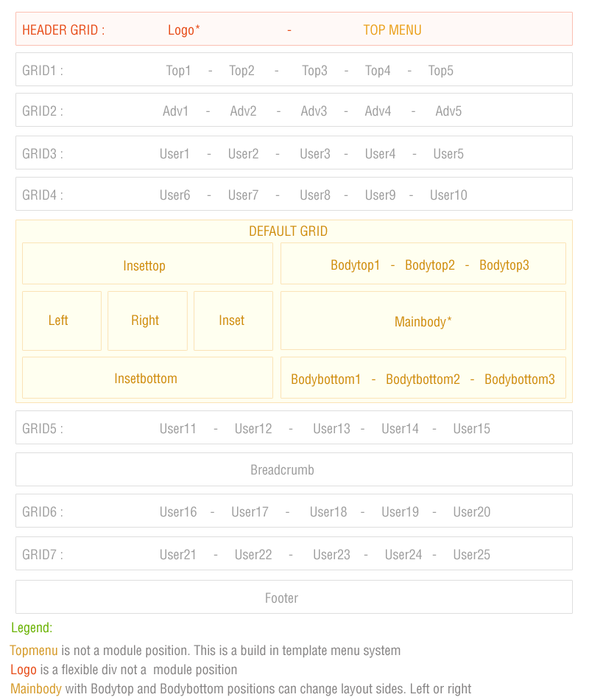
Task: Click the Logo* label in the header grid
Action: pyautogui.click(x=183, y=30)
